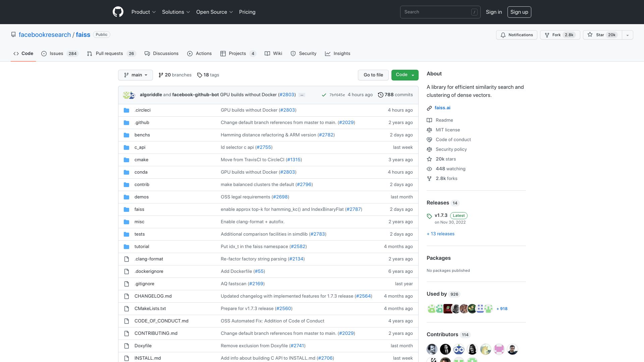The image size is (644, 362).
Task: Expand the Open Source menu
Action: coord(215,12)
